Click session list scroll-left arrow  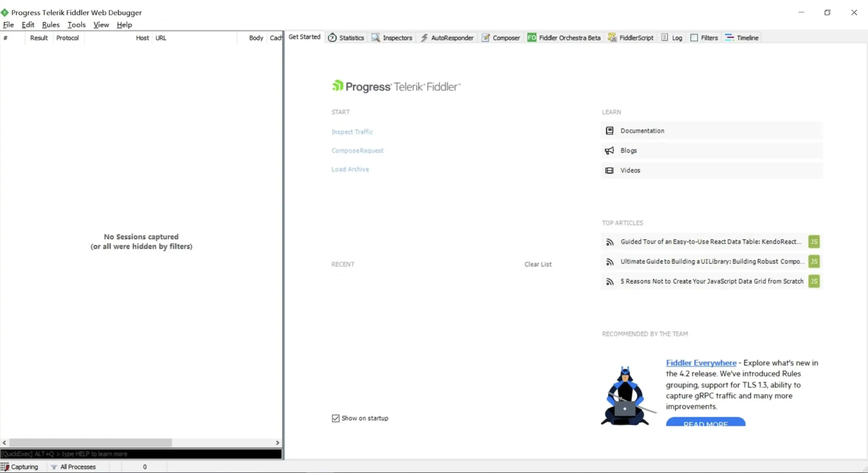(4, 443)
